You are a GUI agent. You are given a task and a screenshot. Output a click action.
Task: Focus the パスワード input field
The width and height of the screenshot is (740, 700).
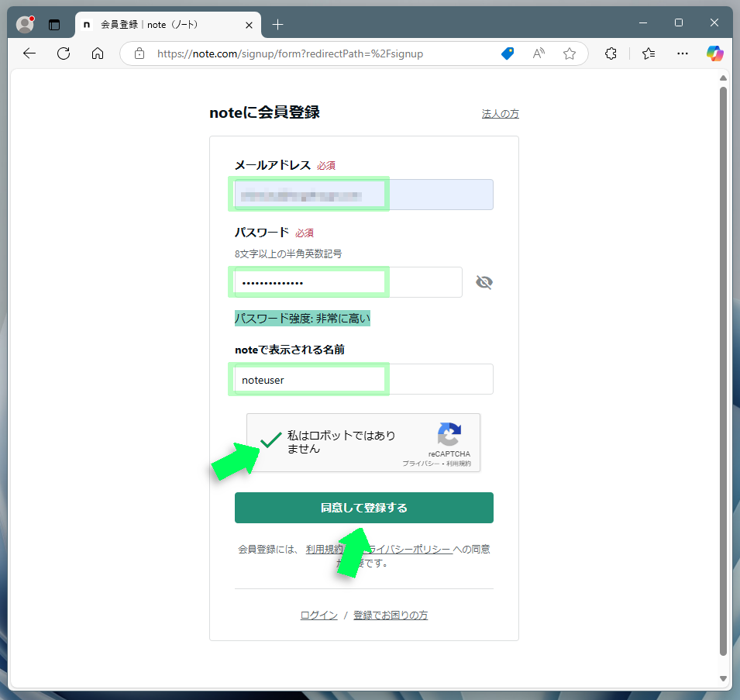(348, 282)
